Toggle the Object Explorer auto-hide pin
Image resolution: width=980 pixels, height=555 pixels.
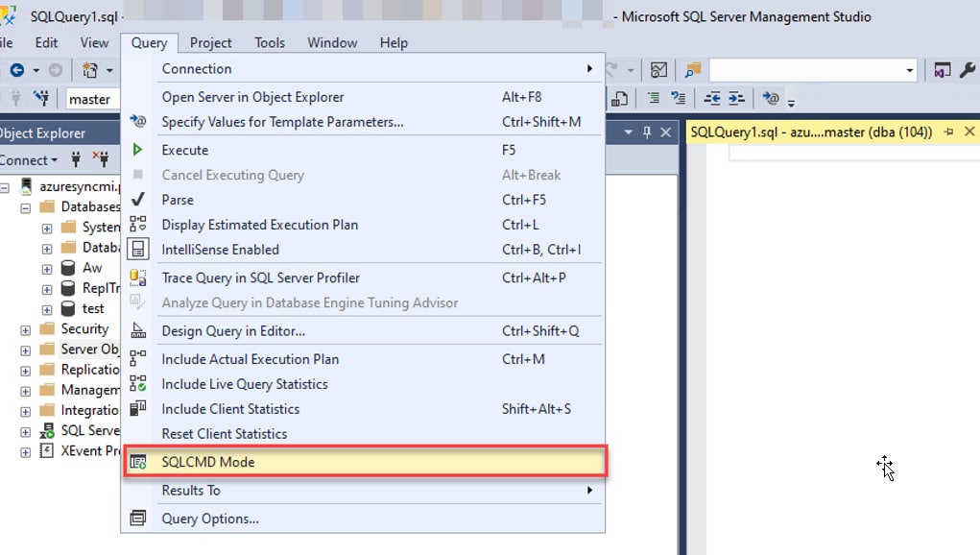coord(647,133)
